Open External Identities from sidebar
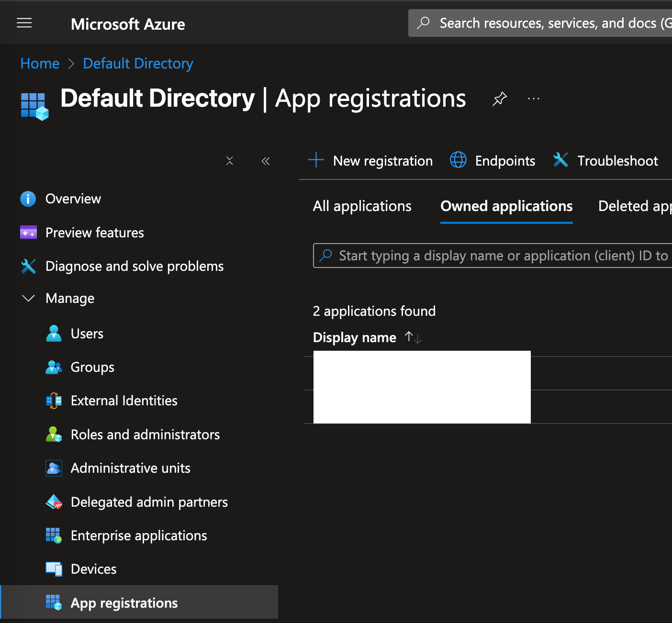The image size is (672, 623). [124, 400]
